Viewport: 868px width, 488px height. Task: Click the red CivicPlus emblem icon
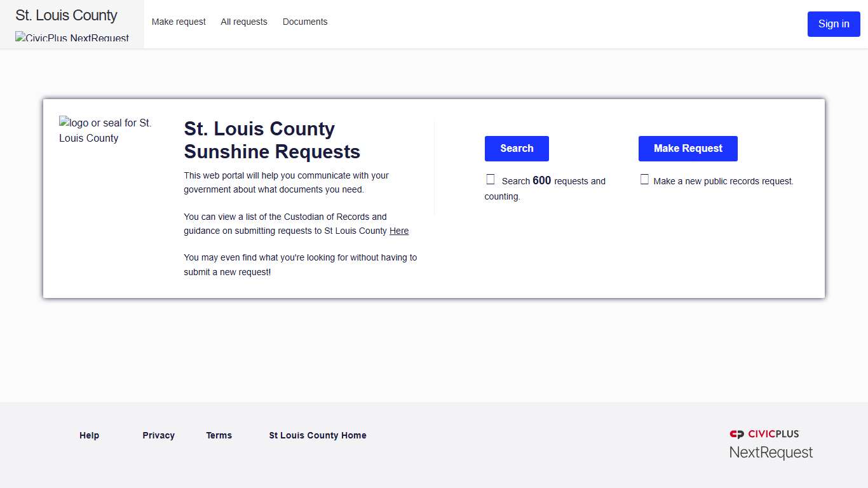tap(736, 434)
